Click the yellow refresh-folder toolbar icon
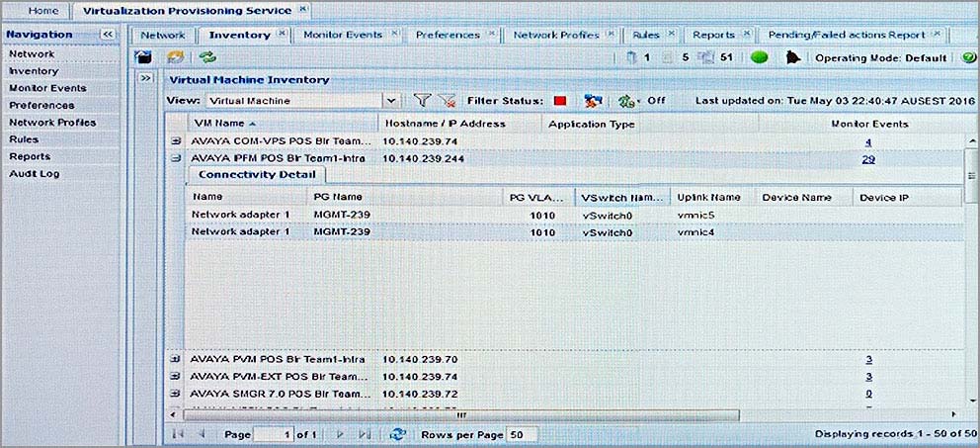Screen dimensions: 980x448 click(x=176, y=57)
